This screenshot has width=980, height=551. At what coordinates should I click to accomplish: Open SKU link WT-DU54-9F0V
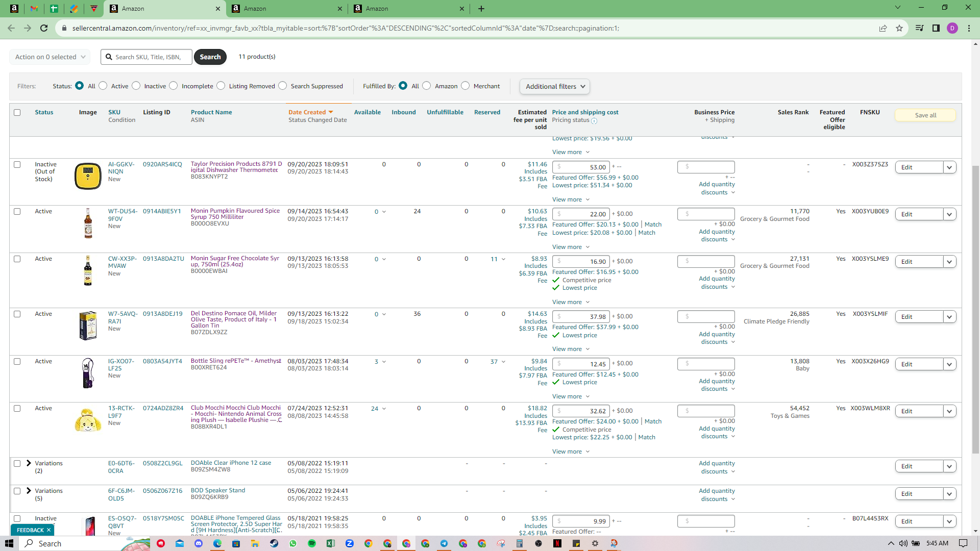(122, 215)
